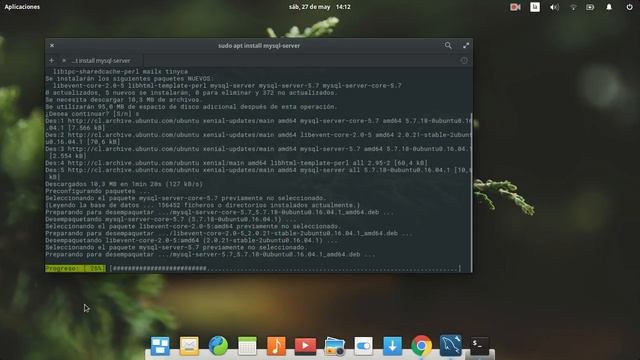Image resolution: width=640 pixels, height=360 pixels.
Task: Open Multitasking View from the dock
Action: coord(160,346)
